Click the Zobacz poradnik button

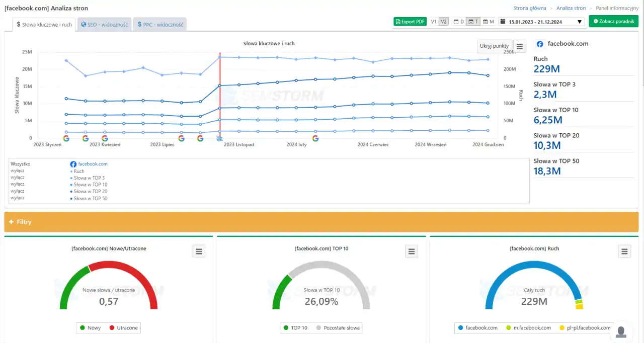pyautogui.click(x=613, y=22)
